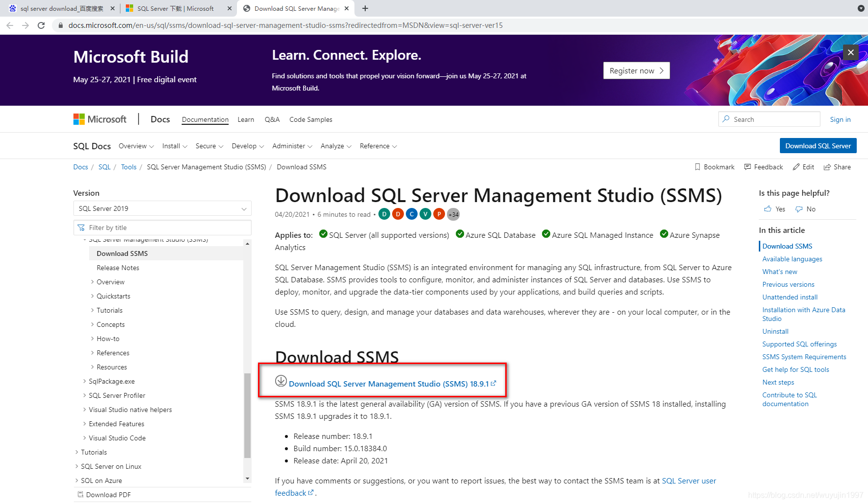Open the Analyze dropdown menu
Screen dimensions: 868x504
[336, 146]
